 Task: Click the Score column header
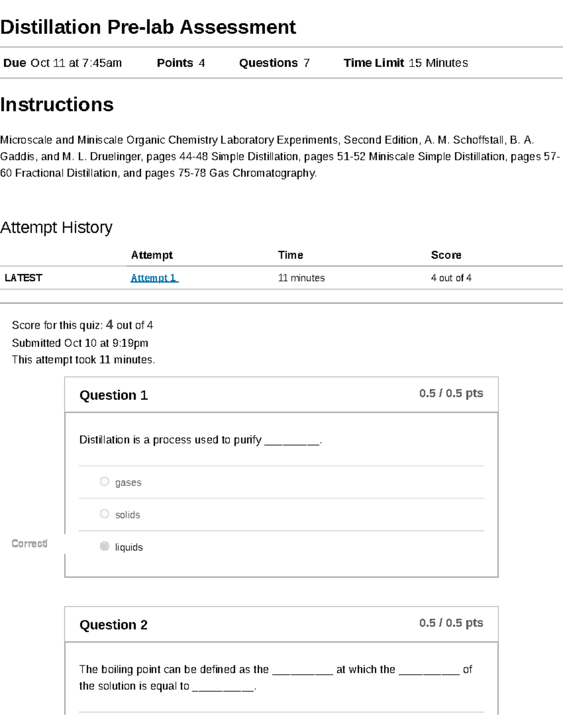pos(446,255)
